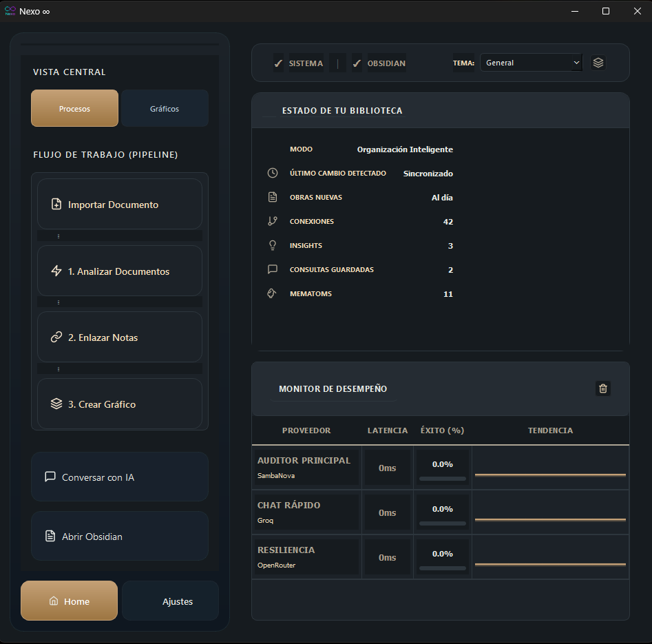Image resolution: width=652 pixels, height=644 pixels.
Task: Click the Latencia column header
Action: coord(388,430)
